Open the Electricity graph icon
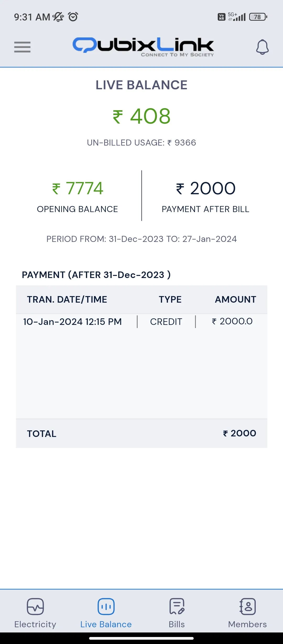 click(x=35, y=606)
